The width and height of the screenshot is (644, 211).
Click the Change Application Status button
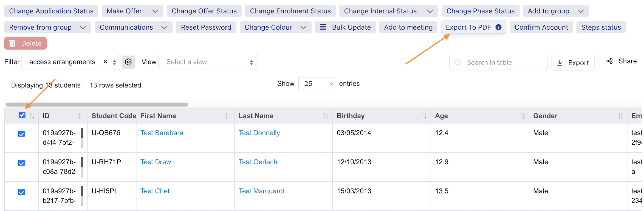pos(51,11)
